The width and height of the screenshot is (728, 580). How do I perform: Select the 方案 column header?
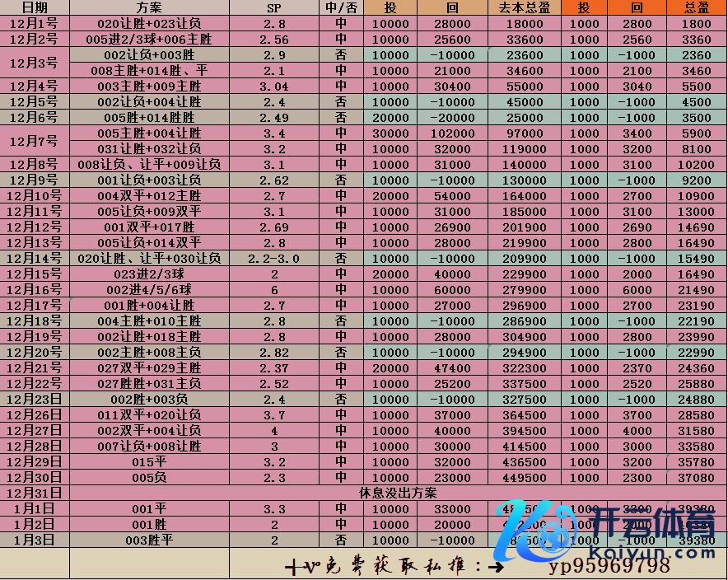click(148, 7)
